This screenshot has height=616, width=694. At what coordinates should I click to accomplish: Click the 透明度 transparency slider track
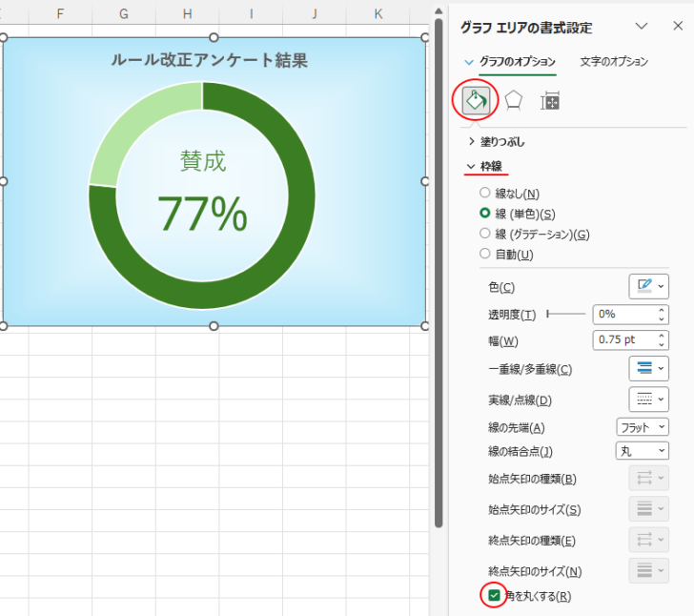tap(566, 314)
